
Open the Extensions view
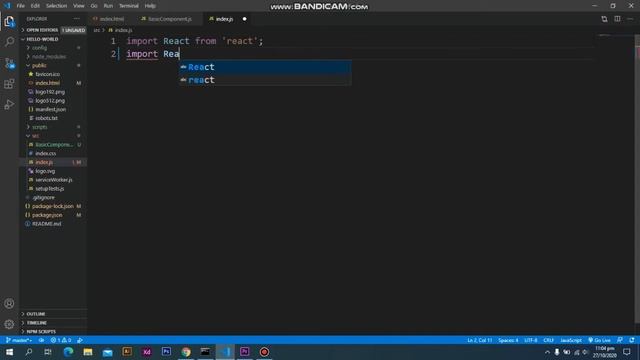pyautogui.click(x=9, y=84)
